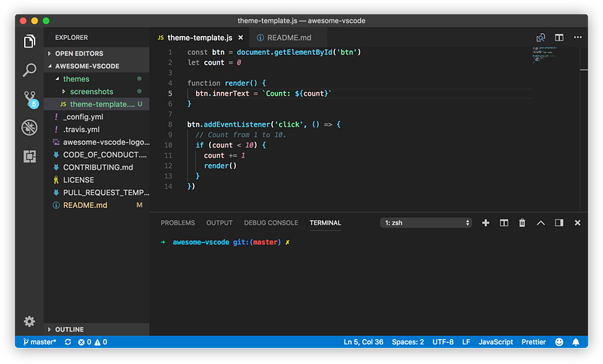
Task: Open the Extensions view icon
Action: [29, 156]
